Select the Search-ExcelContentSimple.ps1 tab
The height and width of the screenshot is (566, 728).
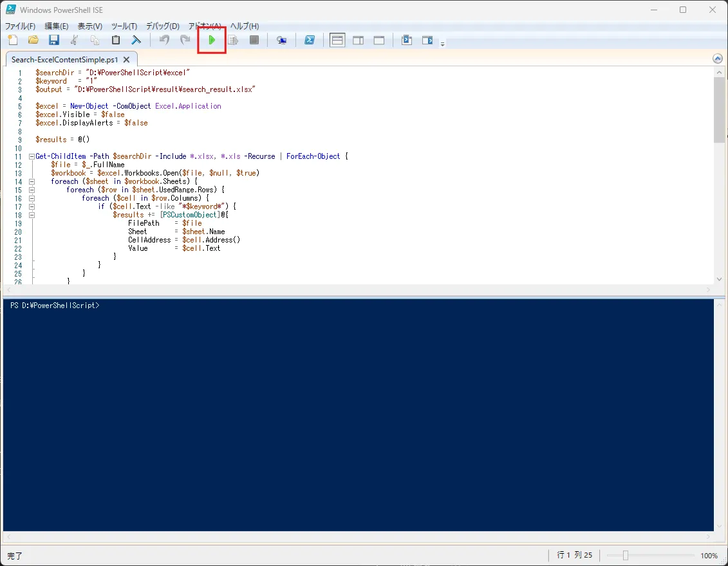pyautogui.click(x=64, y=59)
